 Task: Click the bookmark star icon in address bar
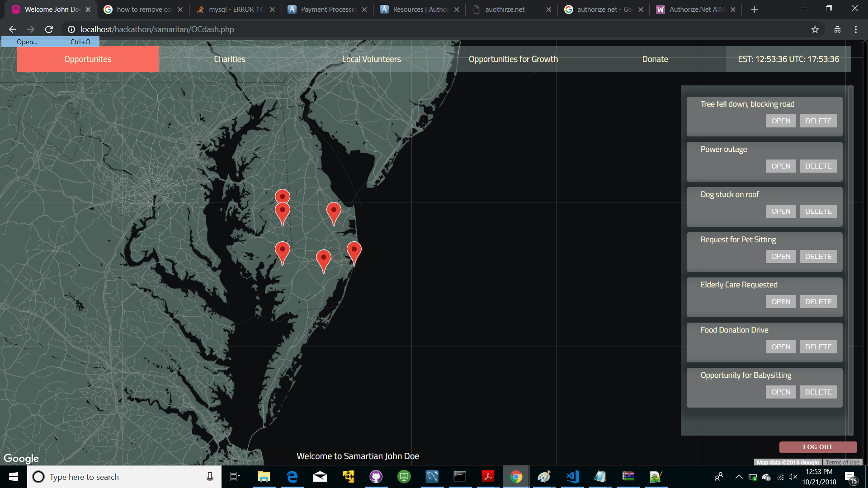coord(815,29)
